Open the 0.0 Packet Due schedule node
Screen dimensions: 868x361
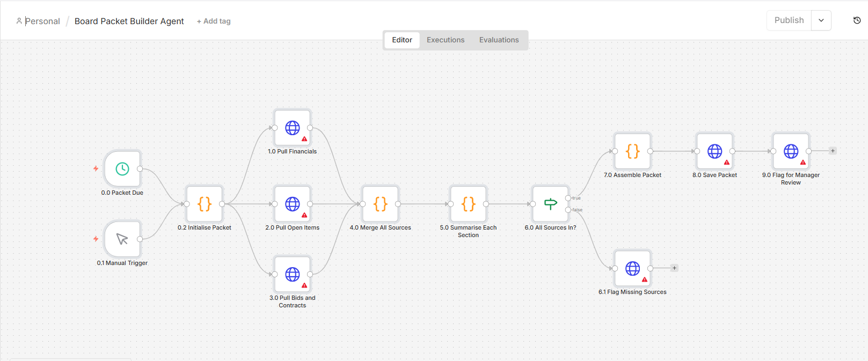point(122,168)
